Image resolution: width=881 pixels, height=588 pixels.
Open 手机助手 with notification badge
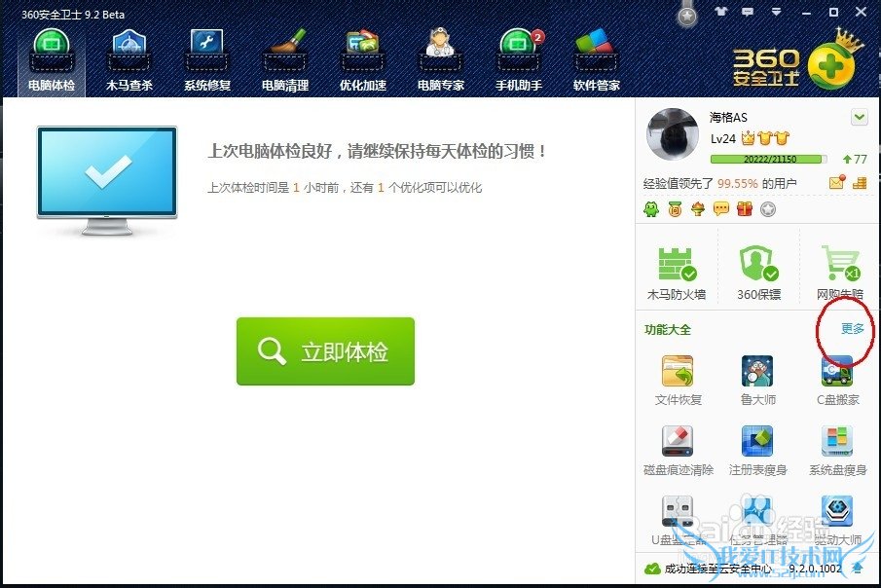coord(519,61)
